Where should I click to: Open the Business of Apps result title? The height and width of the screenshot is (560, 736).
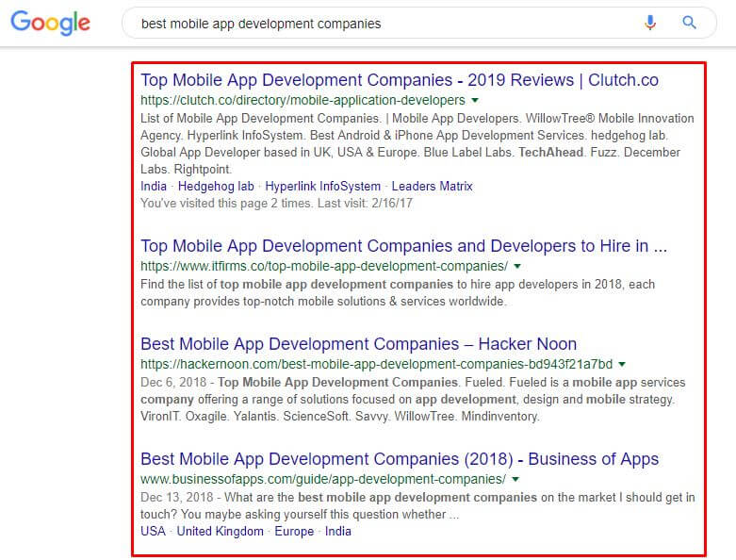[x=400, y=459]
